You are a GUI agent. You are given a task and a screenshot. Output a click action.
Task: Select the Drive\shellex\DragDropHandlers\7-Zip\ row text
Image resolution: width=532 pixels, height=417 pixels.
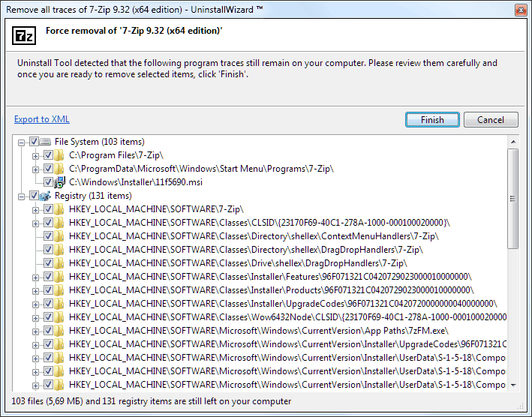pos(238,263)
